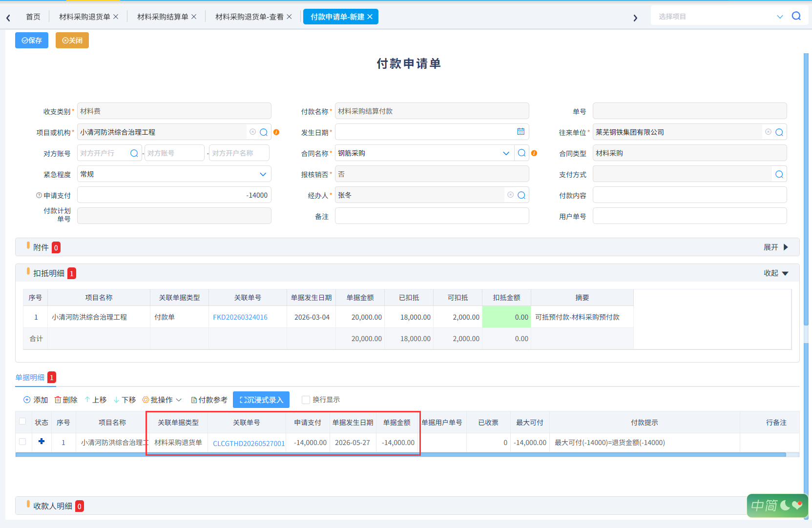This screenshot has width=812, height=528.
Task: Open the 选择项目 dropdown
Action: (x=780, y=17)
